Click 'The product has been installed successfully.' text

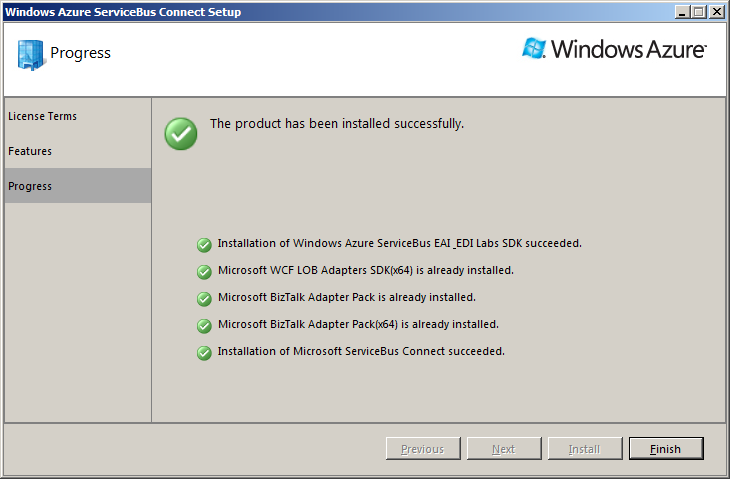pos(337,124)
